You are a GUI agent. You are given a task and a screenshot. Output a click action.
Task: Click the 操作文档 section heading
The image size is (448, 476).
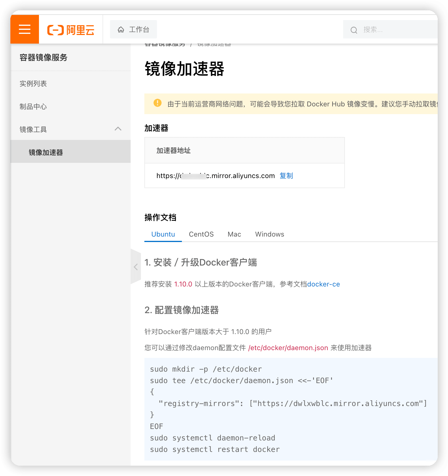point(160,217)
